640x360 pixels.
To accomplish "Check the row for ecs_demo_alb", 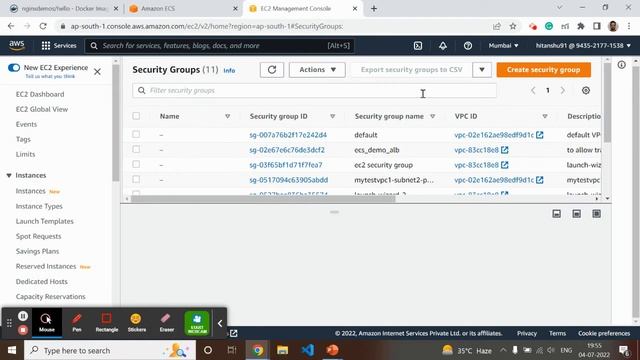I will coord(136,149).
